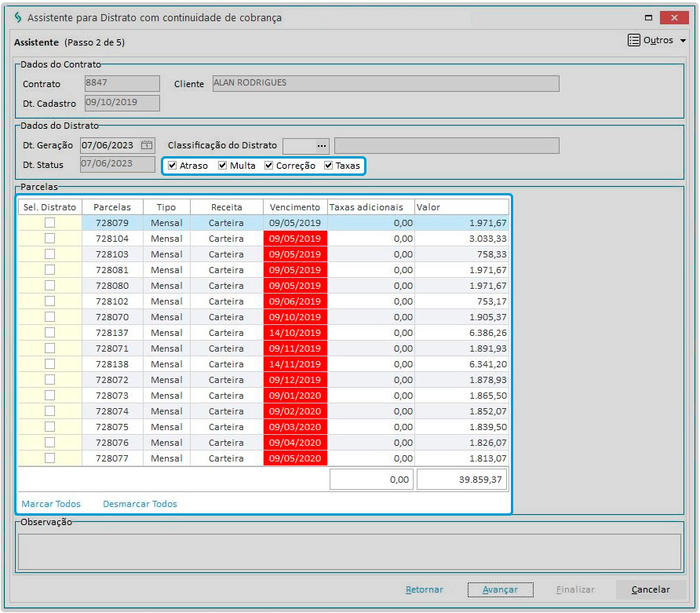700x613 pixels.
Task: Sort by Vencimento column header
Action: coord(295,207)
